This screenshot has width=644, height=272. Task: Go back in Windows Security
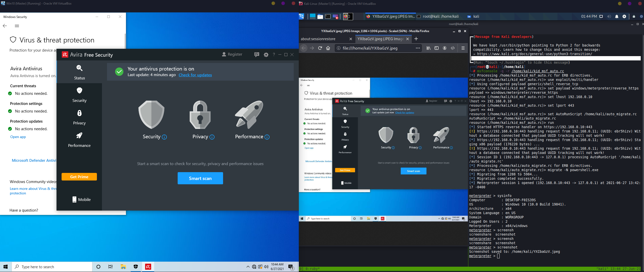click(5, 26)
